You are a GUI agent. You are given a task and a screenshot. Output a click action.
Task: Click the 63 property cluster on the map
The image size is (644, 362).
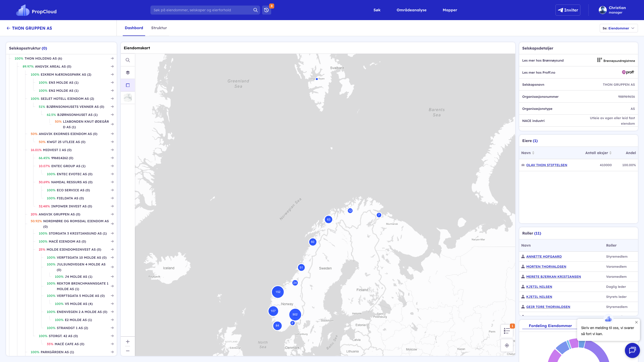(329, 219)
